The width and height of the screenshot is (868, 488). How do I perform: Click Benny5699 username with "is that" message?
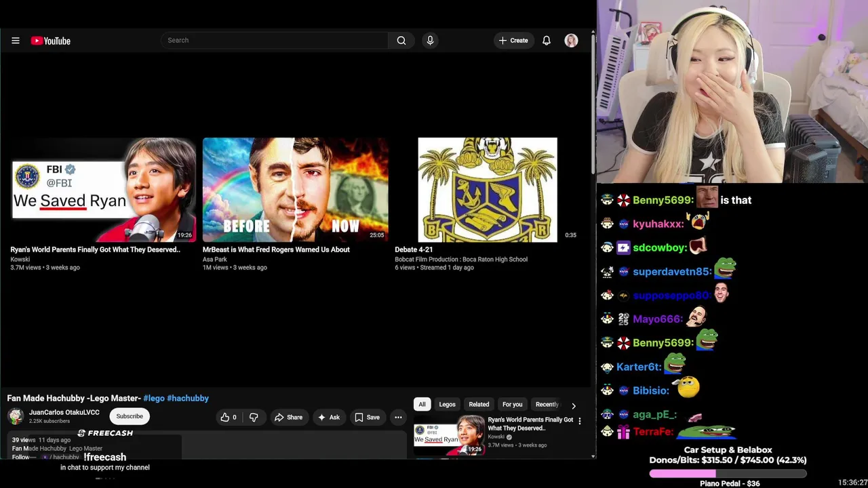coord(663,200)
